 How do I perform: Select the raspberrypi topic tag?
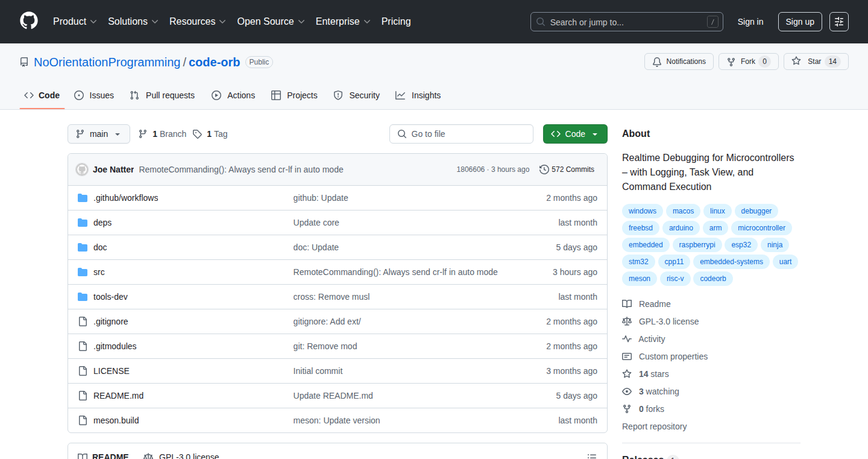[697, 245]
